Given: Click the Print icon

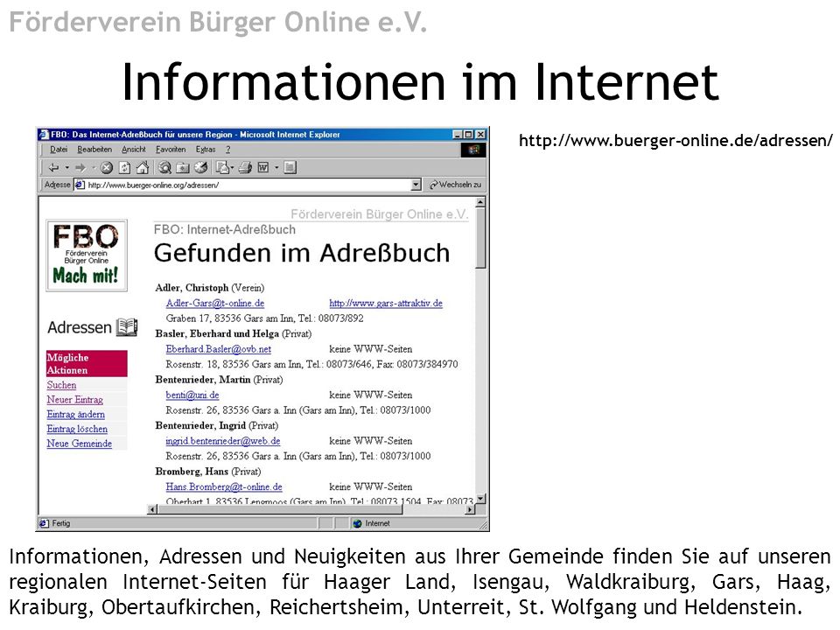Looking at the screenshot, I should click(x=245, y=168).
